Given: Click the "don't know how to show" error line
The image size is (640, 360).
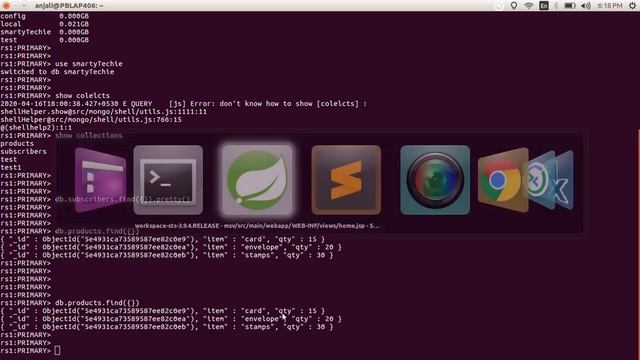Looking at the screenshot, I should tap(183, 104).
